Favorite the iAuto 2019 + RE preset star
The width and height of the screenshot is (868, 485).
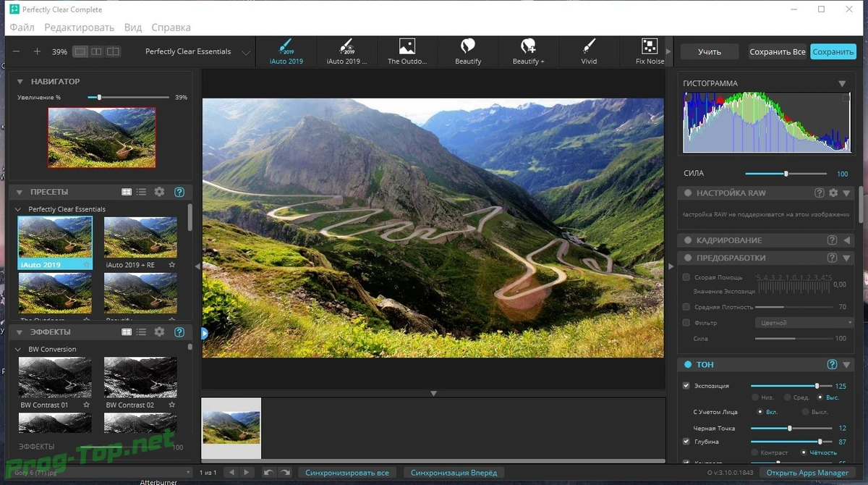172,265
